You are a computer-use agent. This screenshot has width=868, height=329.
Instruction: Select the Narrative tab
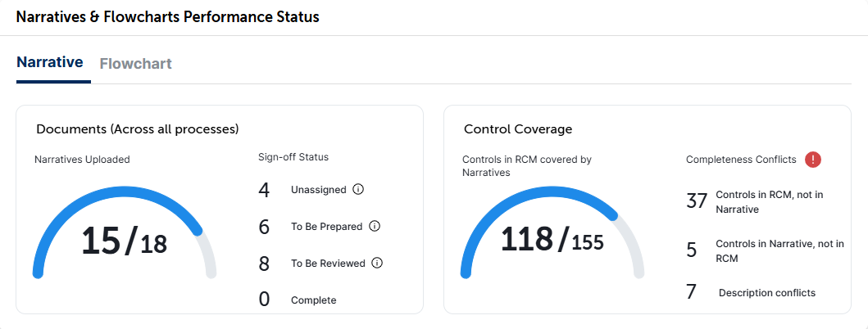tap(50, 62)
